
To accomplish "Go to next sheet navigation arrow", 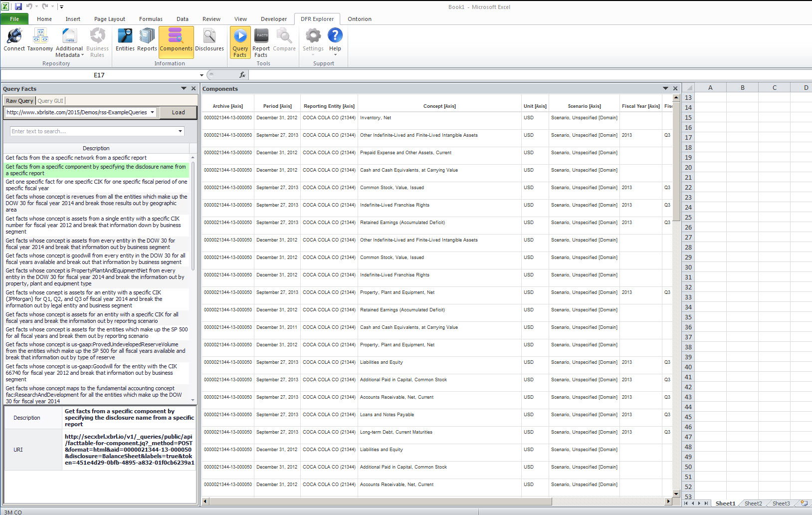I will [699, 504].
